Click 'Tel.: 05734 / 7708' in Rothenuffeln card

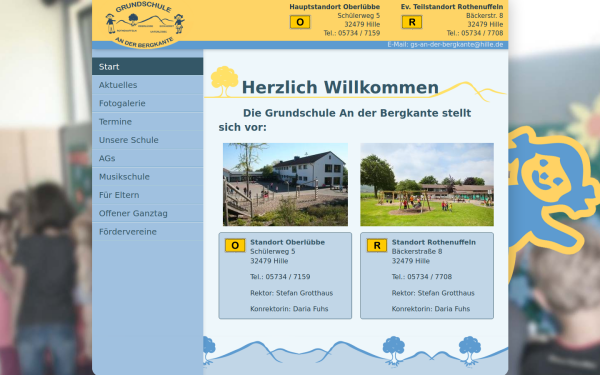[x=422, y=277]
